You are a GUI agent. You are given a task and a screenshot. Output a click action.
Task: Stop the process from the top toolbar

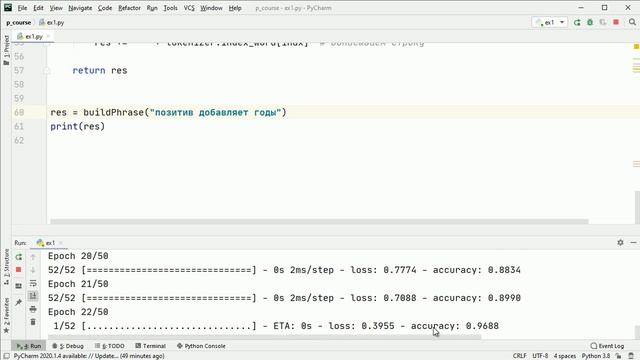(616, 22)
